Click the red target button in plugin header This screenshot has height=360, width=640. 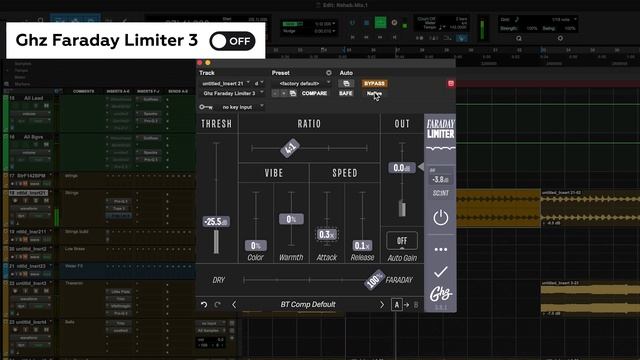click(451, 83)
